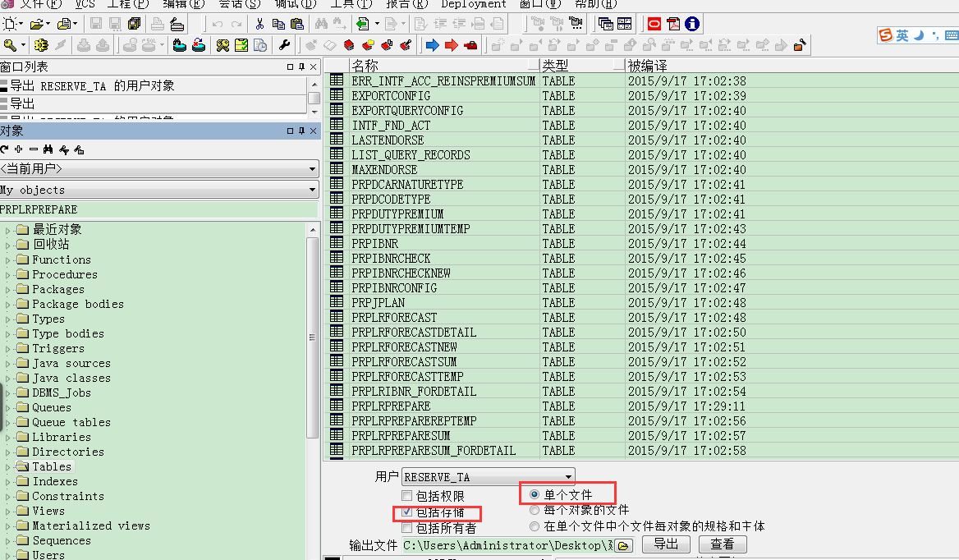Image resolution: width=959 pixels, height=560 pixels.
Task: Open the Deployment menu
Action: coord(474,4)
